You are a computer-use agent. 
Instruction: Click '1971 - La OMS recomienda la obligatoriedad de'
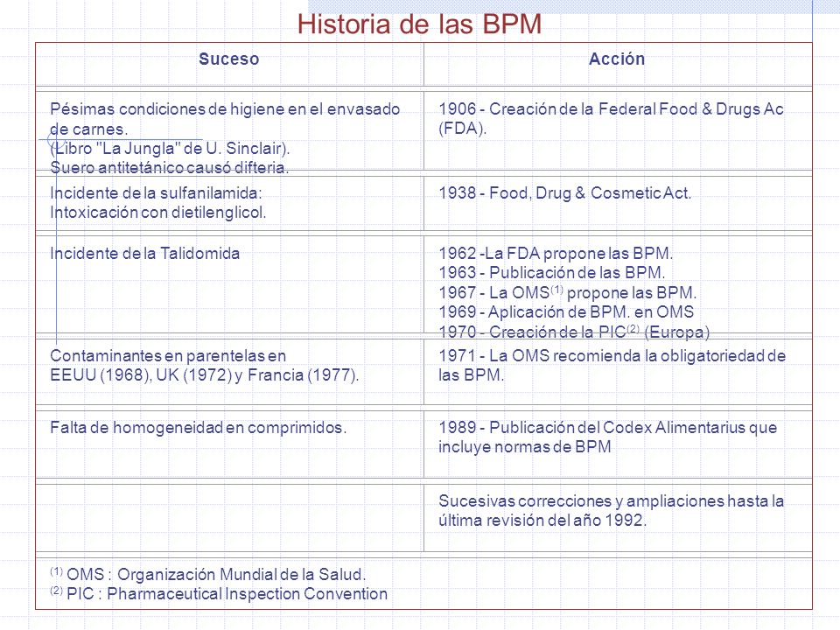point(612,356)
